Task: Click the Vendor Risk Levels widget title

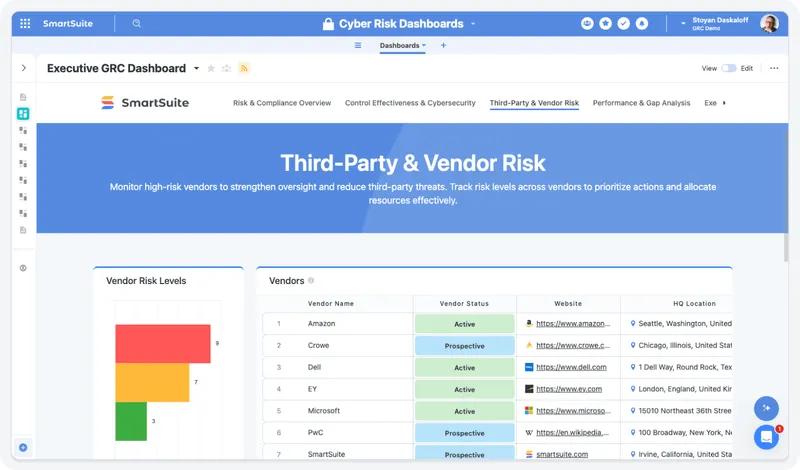Action: (x=146, y=281)
